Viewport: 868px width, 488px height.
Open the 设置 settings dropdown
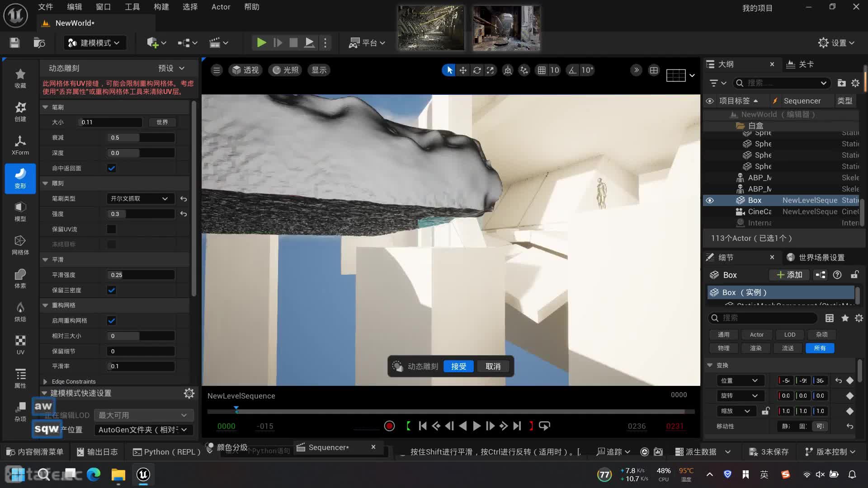coord(836,42)
